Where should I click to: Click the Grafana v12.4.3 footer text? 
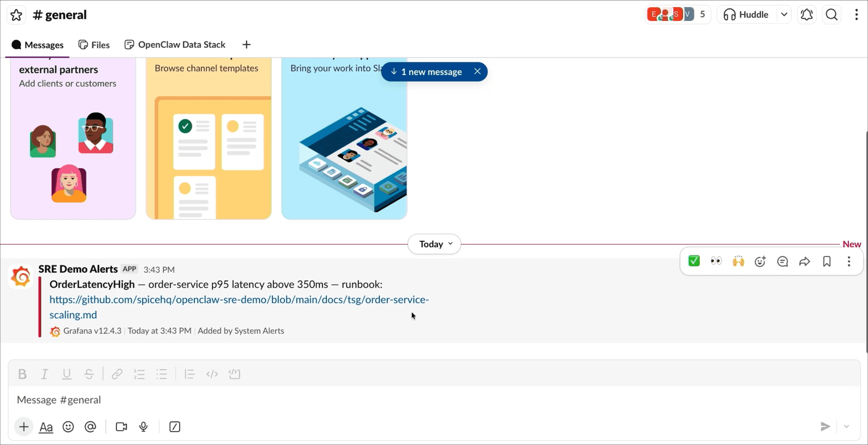pyautogui.click(x=92, y=331)
